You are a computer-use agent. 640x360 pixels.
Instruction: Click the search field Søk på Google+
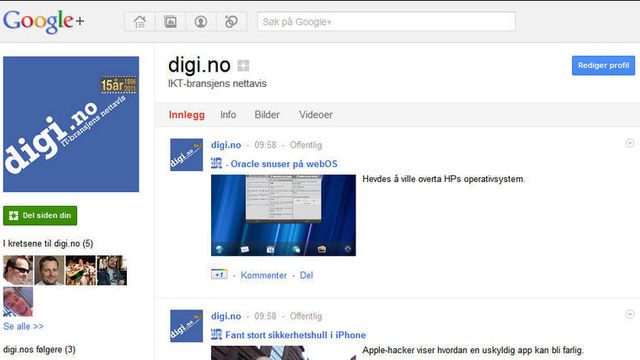tap(386, 22)
